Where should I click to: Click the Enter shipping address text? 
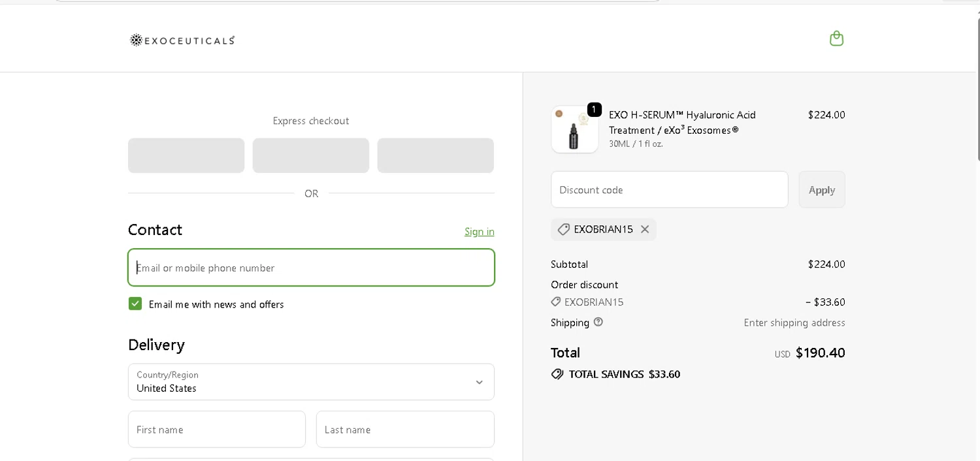[x=794, y=323]
